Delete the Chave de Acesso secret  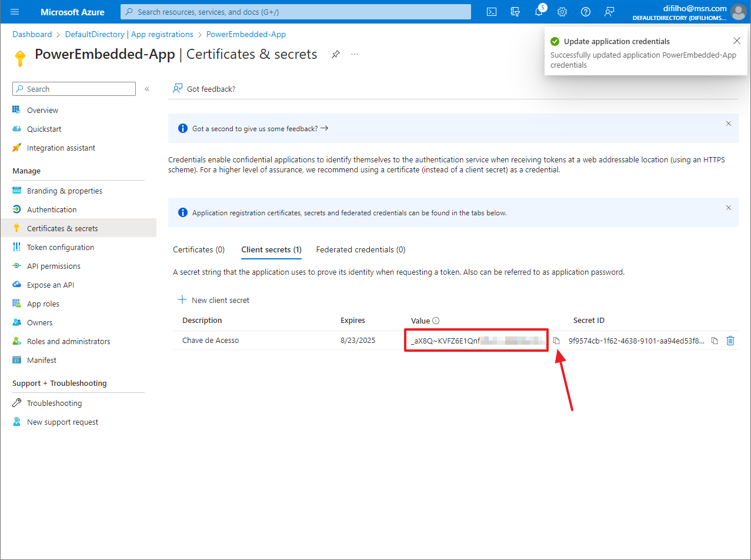pyautogui.click(x=730, y=341)
